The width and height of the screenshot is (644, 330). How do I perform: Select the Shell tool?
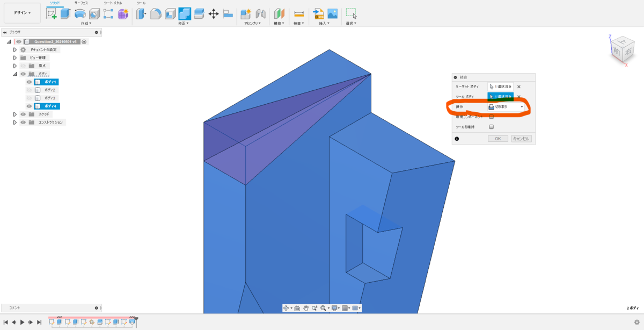pos(170,14)
